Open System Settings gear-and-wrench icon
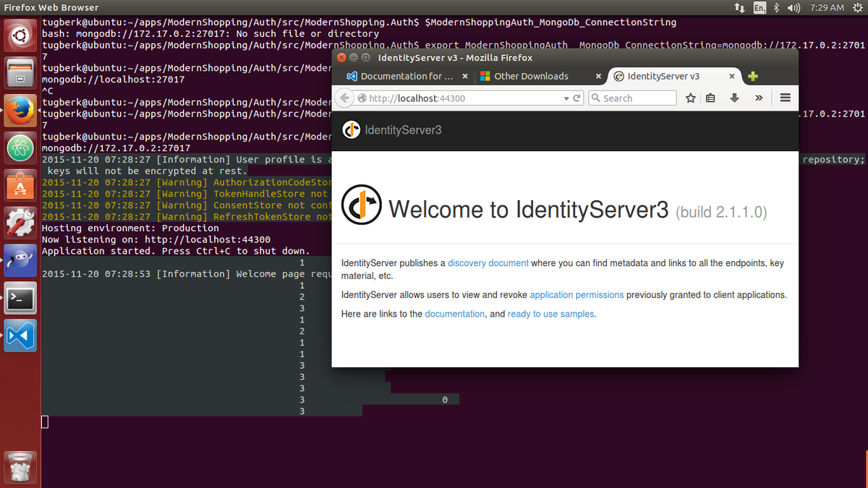 click(20, 223)
